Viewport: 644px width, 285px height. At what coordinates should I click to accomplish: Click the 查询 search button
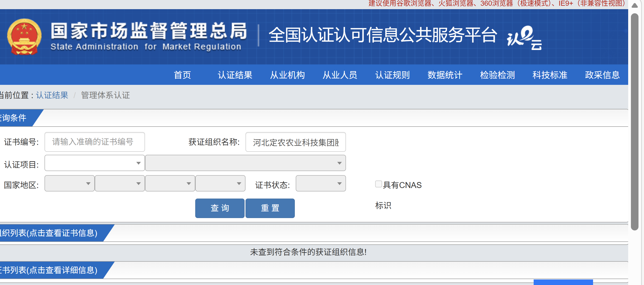(220, 208)
